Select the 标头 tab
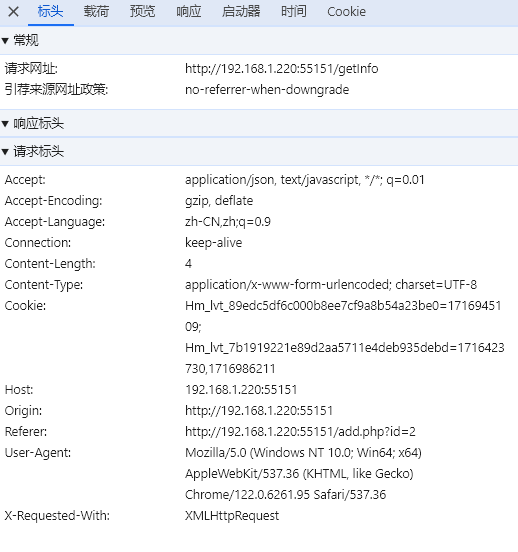 pos(50,12)
